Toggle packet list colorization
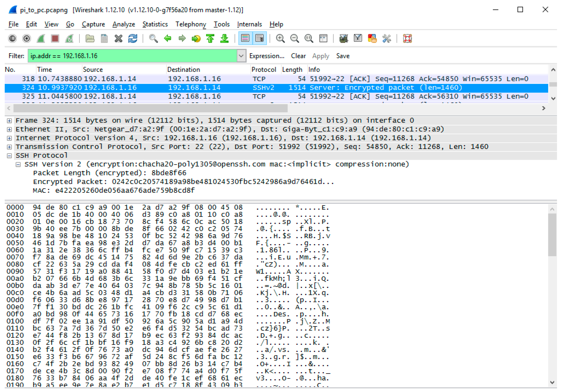This screenshot has width=561, height=392. tap(245, 39)
